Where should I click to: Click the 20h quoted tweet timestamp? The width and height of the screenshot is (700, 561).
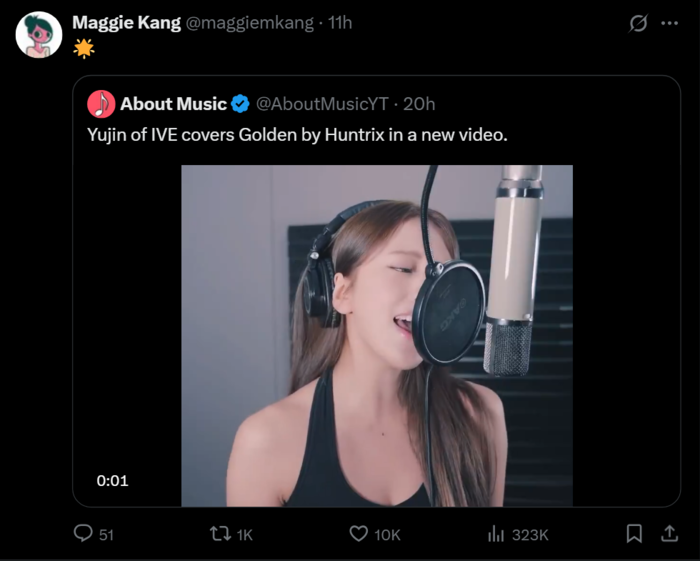coord(418,104)
